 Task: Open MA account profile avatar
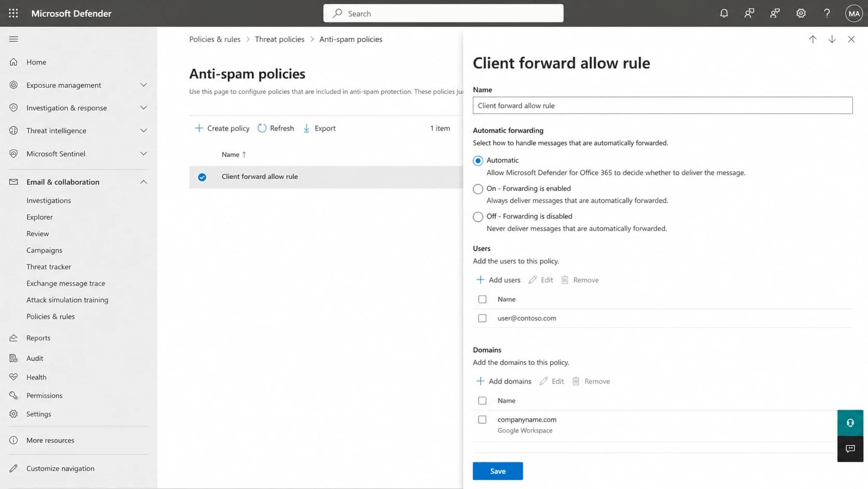854,14
